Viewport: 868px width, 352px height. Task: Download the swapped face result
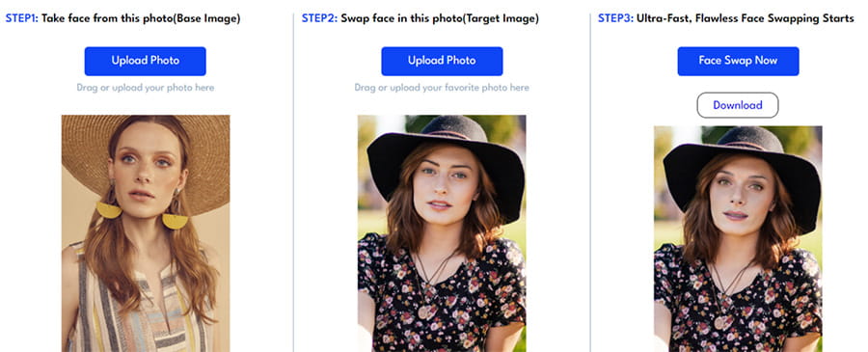(738, 105)
